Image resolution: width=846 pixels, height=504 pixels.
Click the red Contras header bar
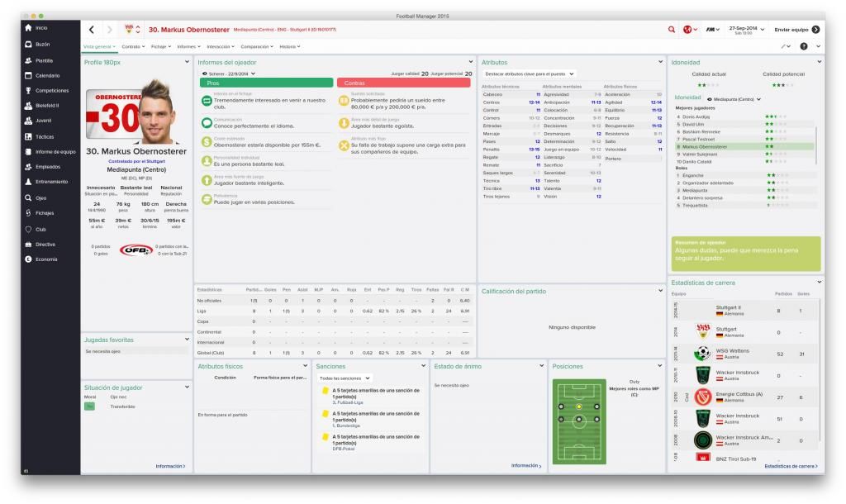(403, 83)
